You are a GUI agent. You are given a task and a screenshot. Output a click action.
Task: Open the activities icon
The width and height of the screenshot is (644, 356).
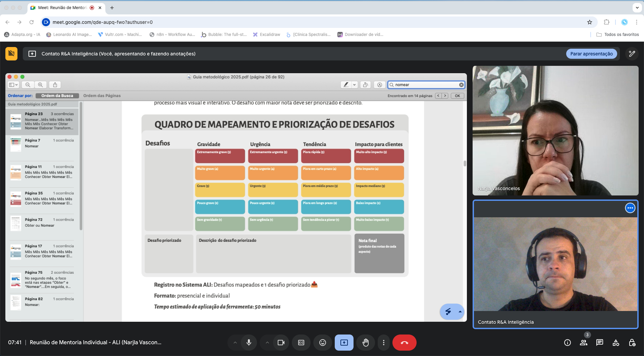tap(615, 343)
